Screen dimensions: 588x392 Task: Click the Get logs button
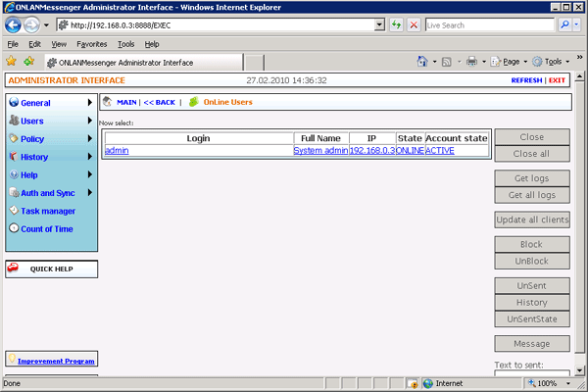click(x=532, y=178)
